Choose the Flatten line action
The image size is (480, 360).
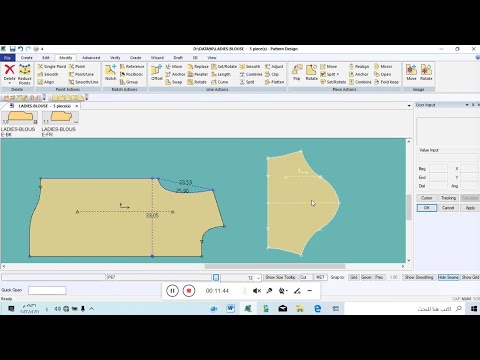point(274,82)
